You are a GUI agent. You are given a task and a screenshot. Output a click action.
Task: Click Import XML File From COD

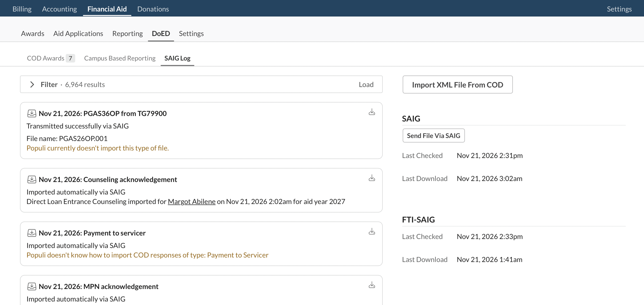pyautogui.click(x=457, y=84)
